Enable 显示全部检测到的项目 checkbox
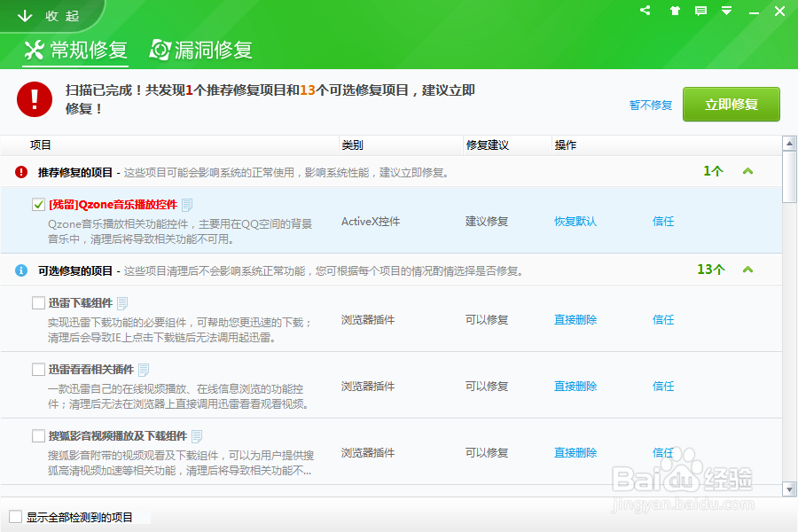Viewport: 798px width, 532px height. pyautogui.click(x=16, y=517)
